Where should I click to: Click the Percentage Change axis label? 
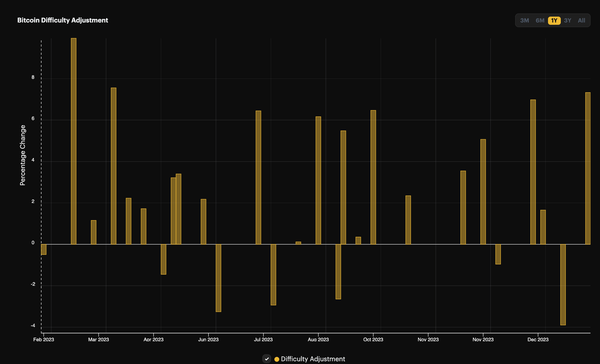pos(22,155)
